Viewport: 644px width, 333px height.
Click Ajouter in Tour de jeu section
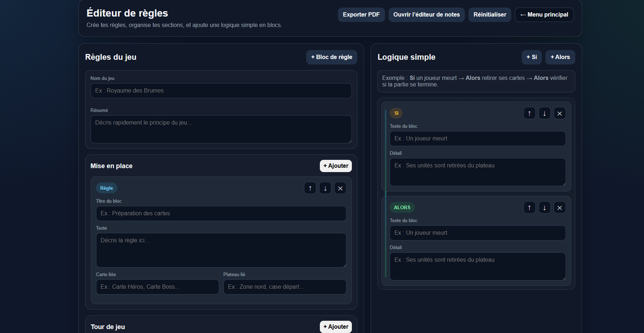[x=336, y=327]
